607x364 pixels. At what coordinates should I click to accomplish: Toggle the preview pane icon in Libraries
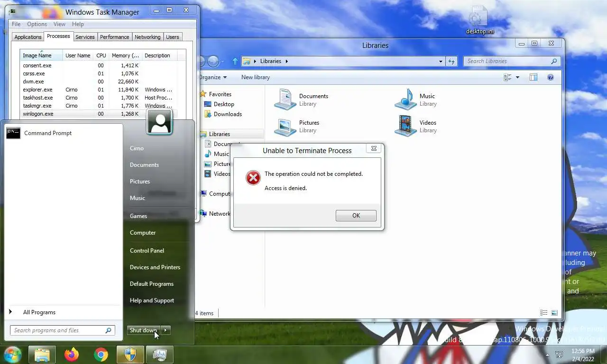tap(533, 77)
